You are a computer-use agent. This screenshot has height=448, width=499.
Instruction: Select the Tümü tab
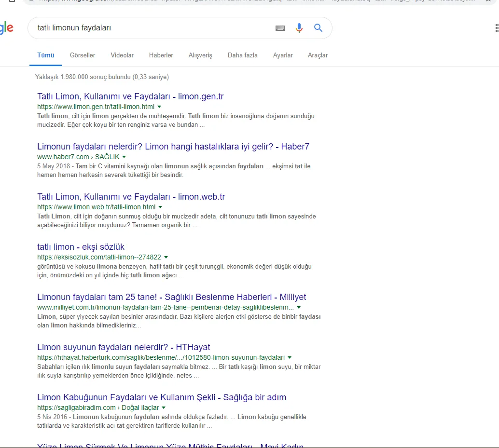pyautogui.click(x=45, y=55)
